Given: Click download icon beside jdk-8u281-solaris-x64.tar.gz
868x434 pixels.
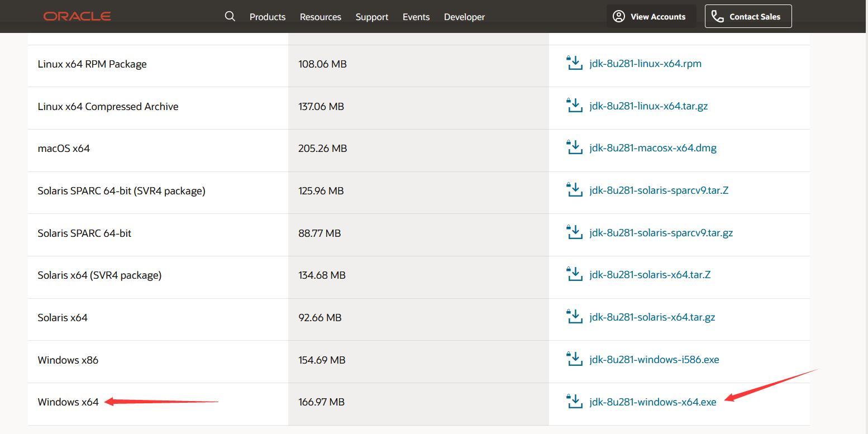Looking at the screenshot, I should point(574,317).
